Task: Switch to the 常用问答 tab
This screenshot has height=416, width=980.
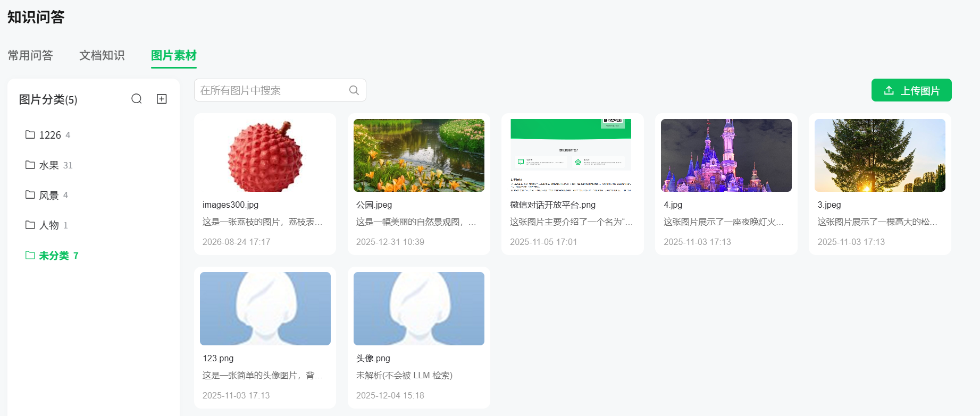Action: pos(30,55)
